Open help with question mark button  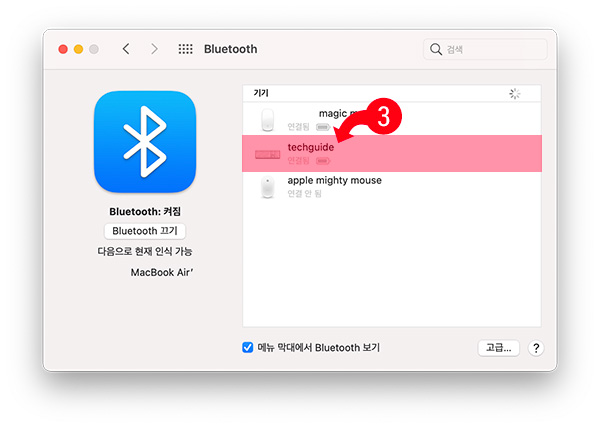click(x=536, y=348)
